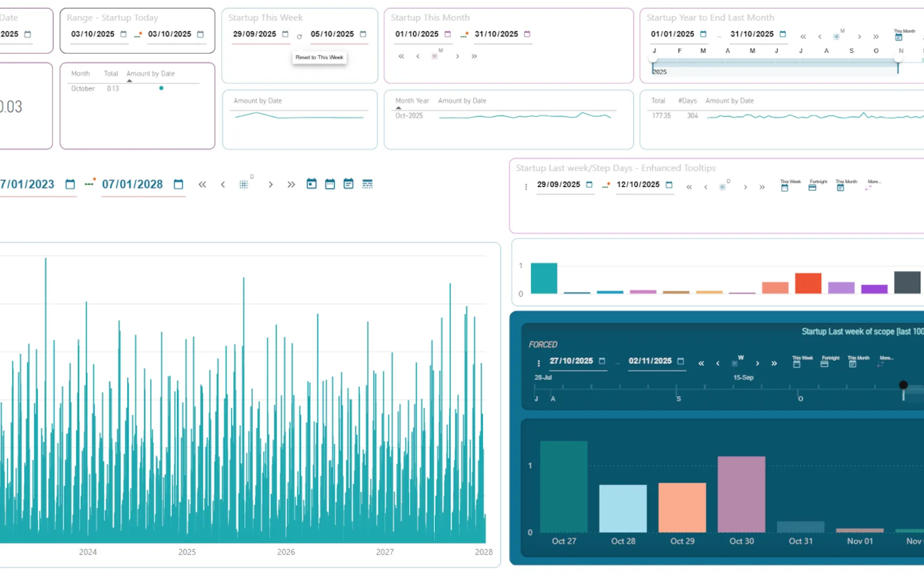
Task: Sort by Amount by Date in Startup Today table
Action: [150, 73]
